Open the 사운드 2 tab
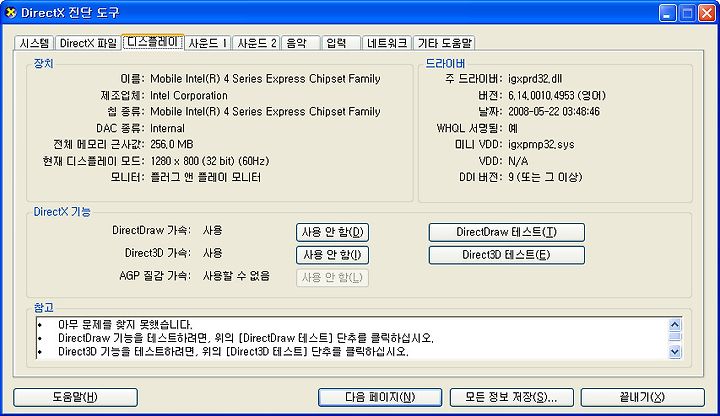 [x=256, y=43]
